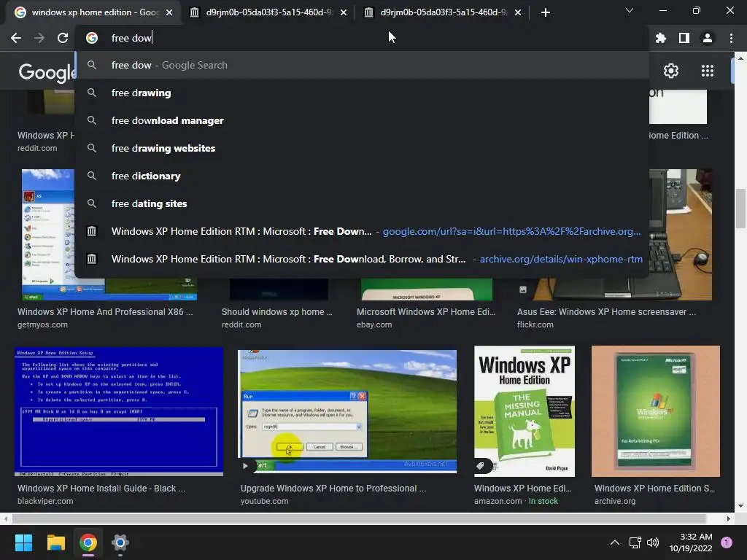Open Google quick settings gear
Image resolution: width=747 pixels, height=560 pixels.
(671, 71)
